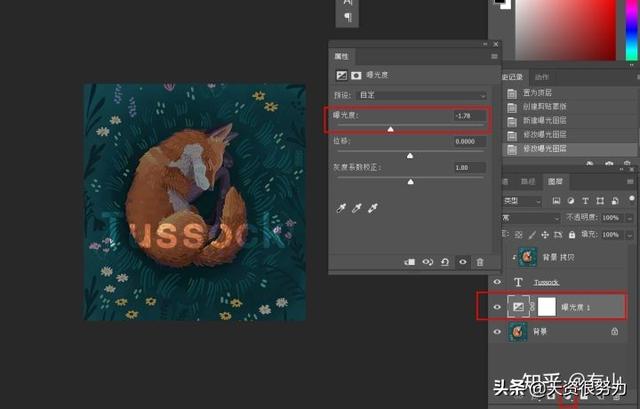640x409 pixels.
Task: Click the view previous state icon
Action: [x=427, y=262]
